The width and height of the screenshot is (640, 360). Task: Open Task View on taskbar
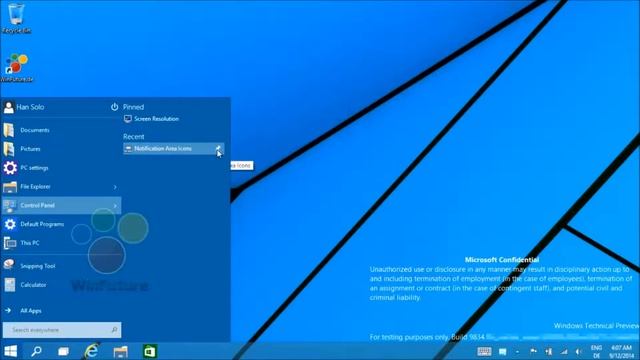(64, 351)
